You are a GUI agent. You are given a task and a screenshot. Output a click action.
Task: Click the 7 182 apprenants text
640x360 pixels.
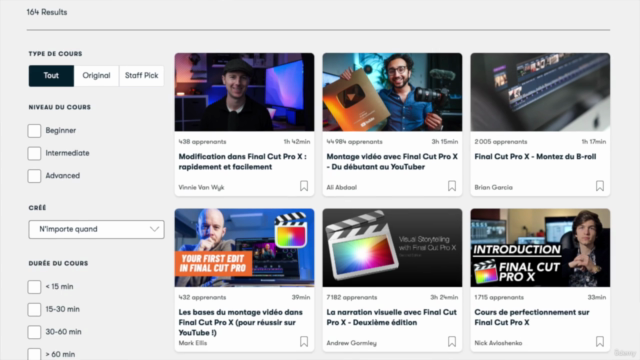coord(352,297)
